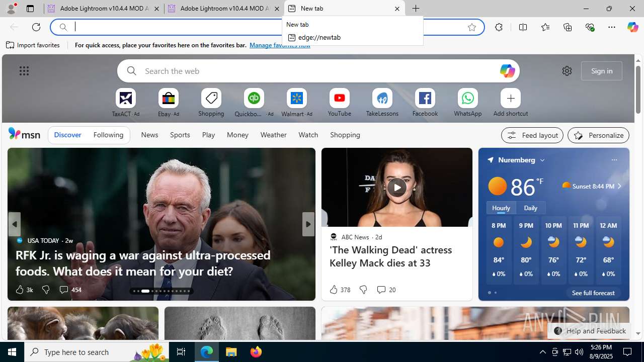Refresh the page

coord(36,27)
